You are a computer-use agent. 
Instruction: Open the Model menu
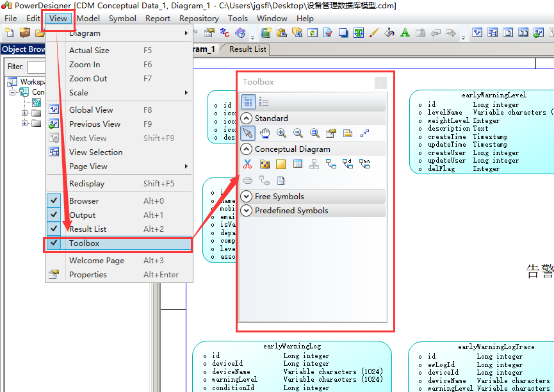(x=88, y=19)
